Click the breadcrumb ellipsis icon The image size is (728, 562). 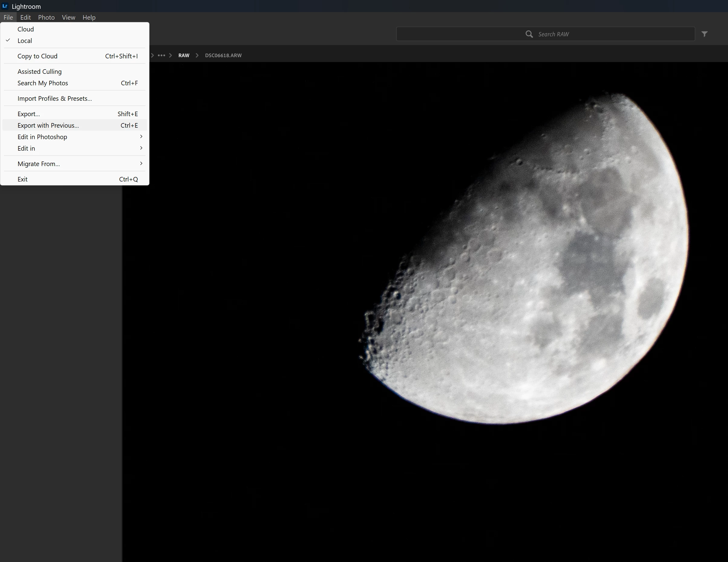pos(161,55)
